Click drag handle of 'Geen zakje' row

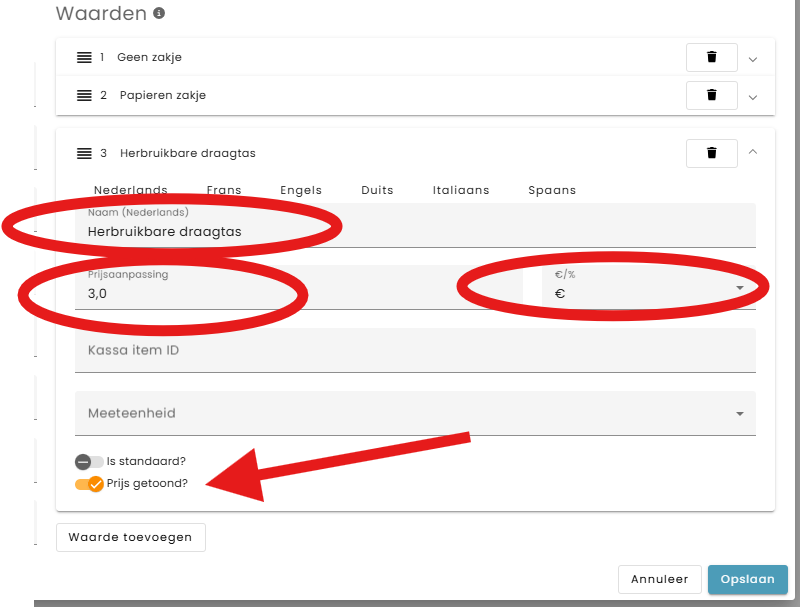point(84,58)
